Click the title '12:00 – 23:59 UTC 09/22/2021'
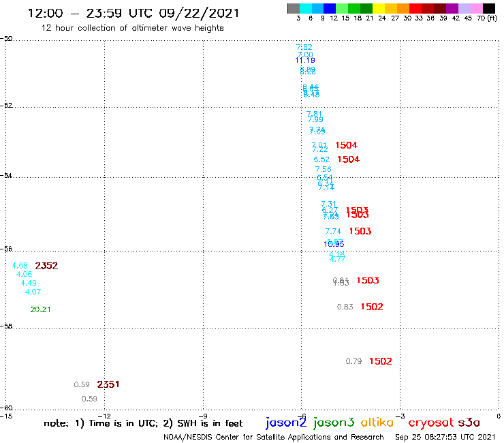This screenshot has width=504, height=443. pyautogui.click(x=133, y=14)
